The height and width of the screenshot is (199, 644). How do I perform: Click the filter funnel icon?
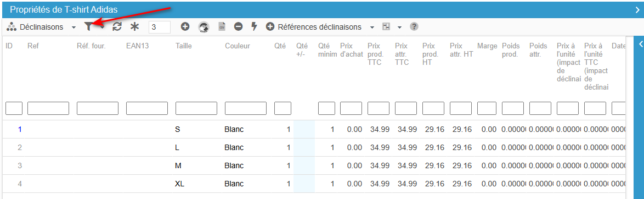(x=88, y=27)
